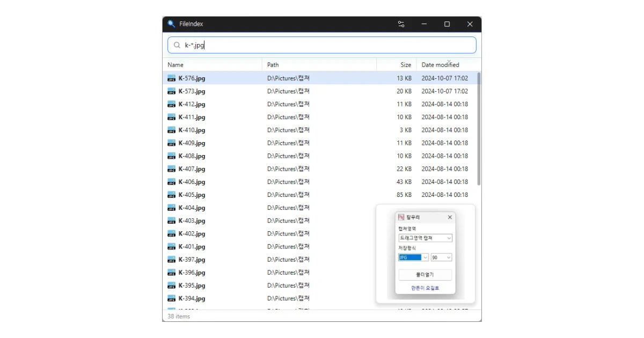The height and width of the screenshot is (338, 644).
Task: Select the file name K-404.jpg
Action: pyautogui.click(x=192, y=208)
